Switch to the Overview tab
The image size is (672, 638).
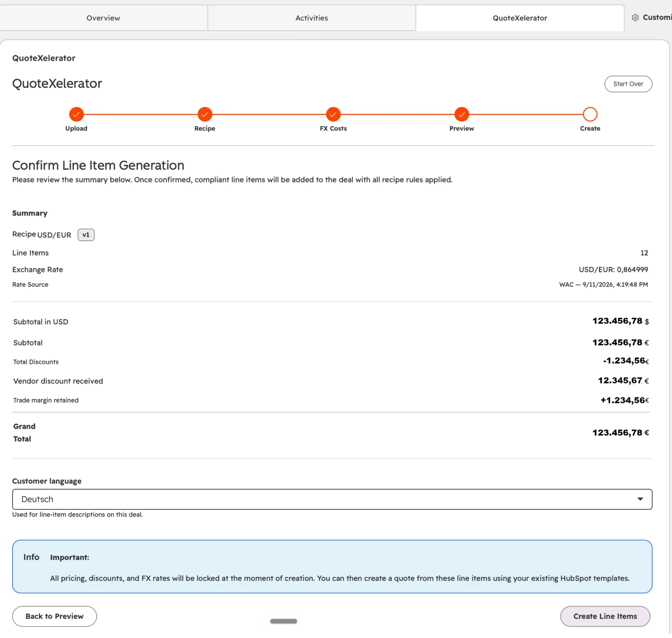coord(103,18)
